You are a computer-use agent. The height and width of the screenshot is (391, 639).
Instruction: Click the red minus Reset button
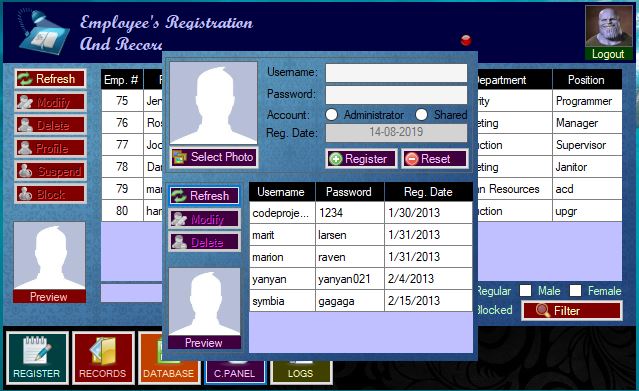[434, 159]
